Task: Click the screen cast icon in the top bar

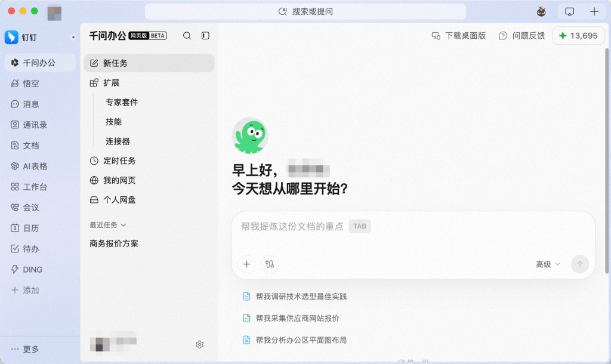Action: [570, 12]
